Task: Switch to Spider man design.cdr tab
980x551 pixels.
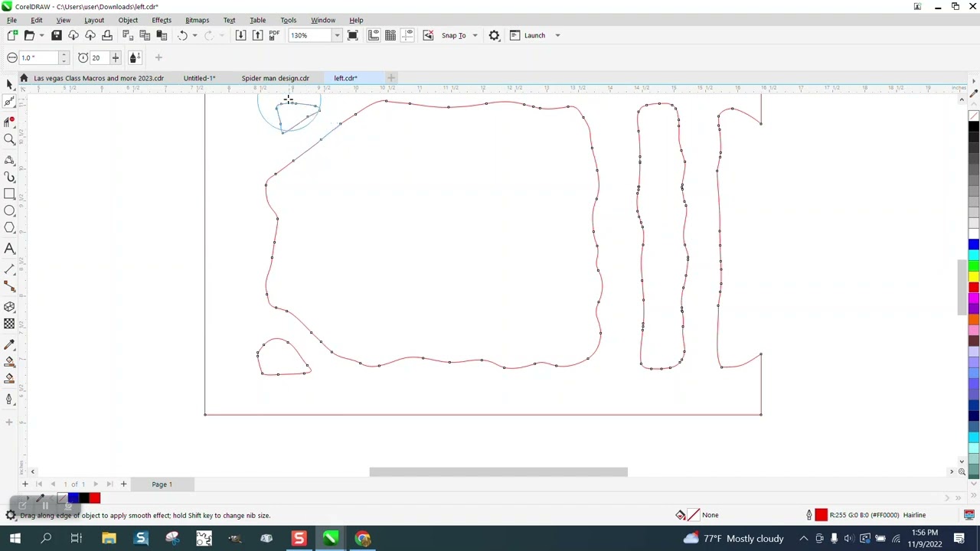Action: click(x=276, y=78)
